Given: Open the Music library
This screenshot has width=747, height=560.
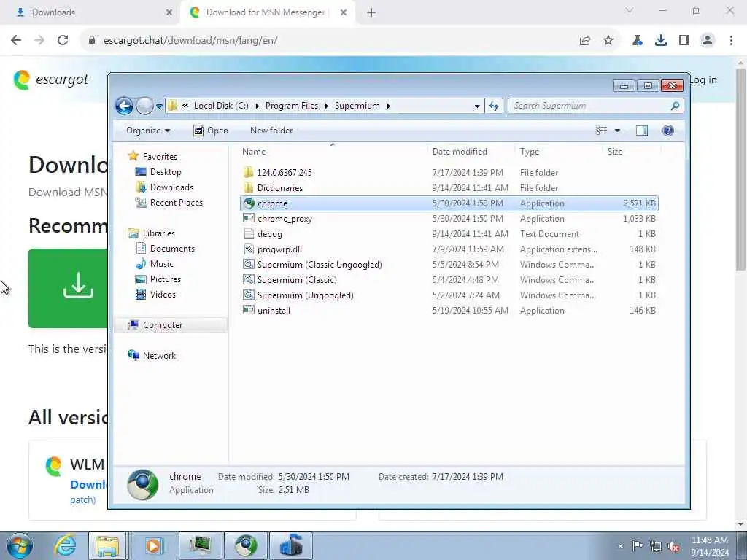Looking at the screenshot, I should (161, 264).
